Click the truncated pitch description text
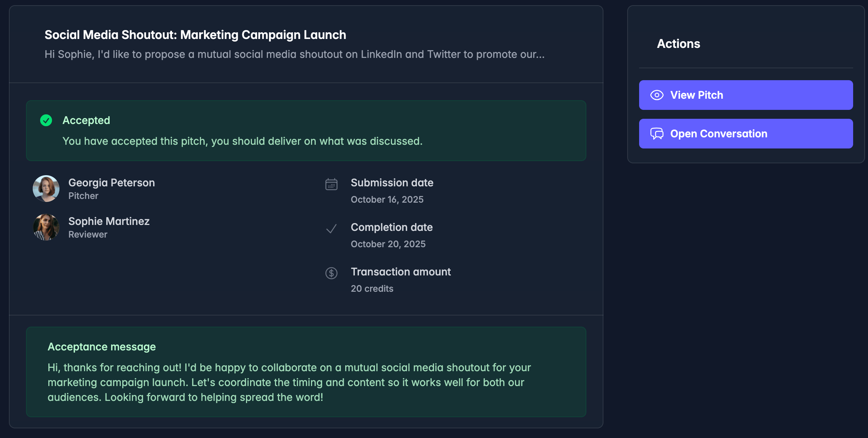This screenshot has height=438, width=868. pos(294,54)
